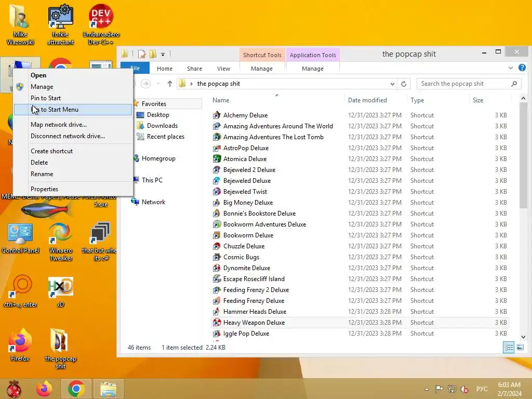Show hidden tray icons arrow

(x=427, y=389)
